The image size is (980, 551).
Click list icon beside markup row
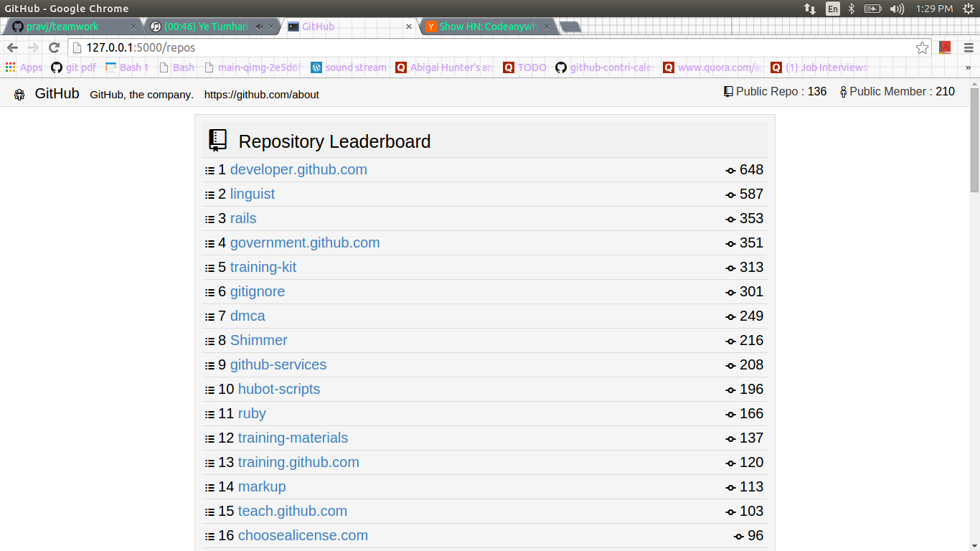209,488
